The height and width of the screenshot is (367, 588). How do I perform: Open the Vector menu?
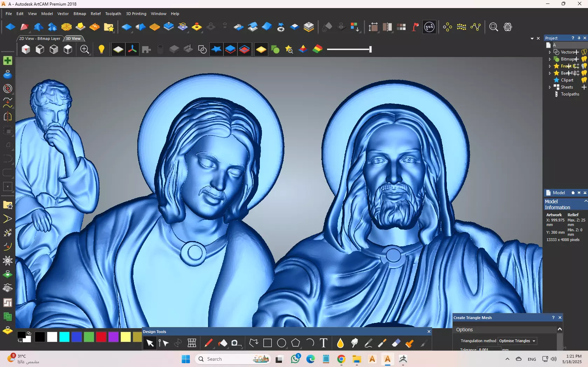pyautogui.click(x=63, y=14)
